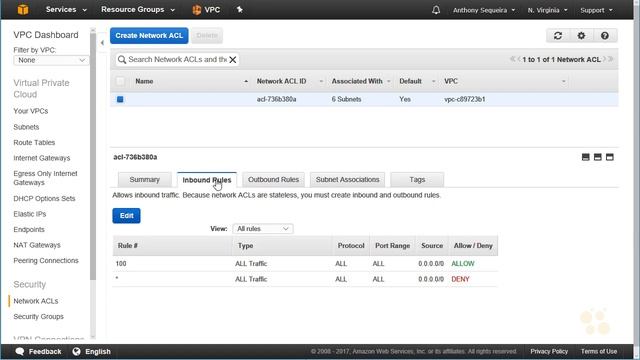This screenshot has width=640, height=360.
Task: Click the vpc-c89723b1 cell
Action: [x=464, y=99]
